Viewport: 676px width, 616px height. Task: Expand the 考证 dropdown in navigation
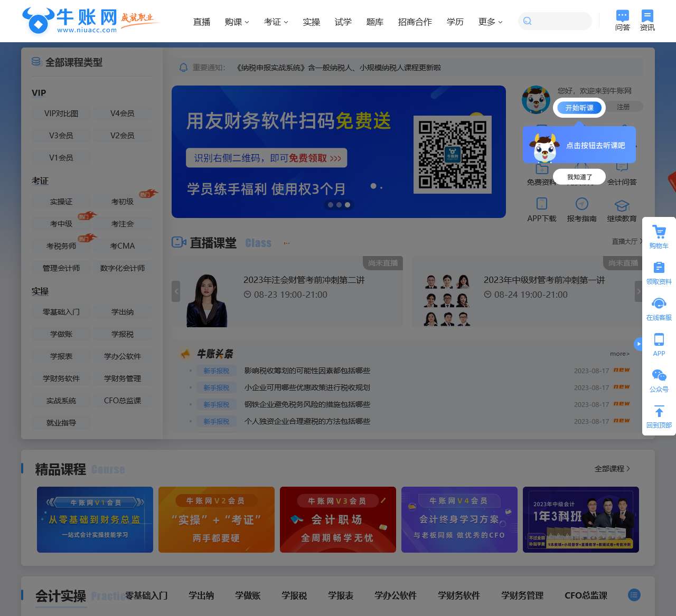[x=276, y=22]
